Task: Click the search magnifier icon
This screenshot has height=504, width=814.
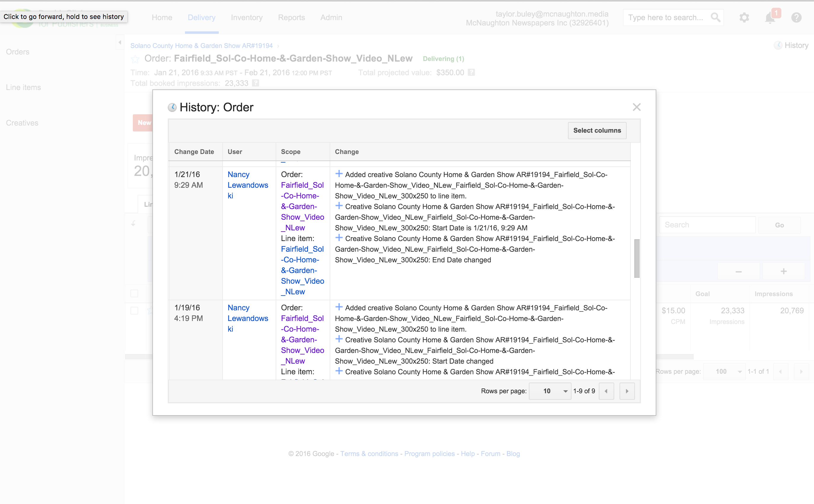Action: [715, 17]
